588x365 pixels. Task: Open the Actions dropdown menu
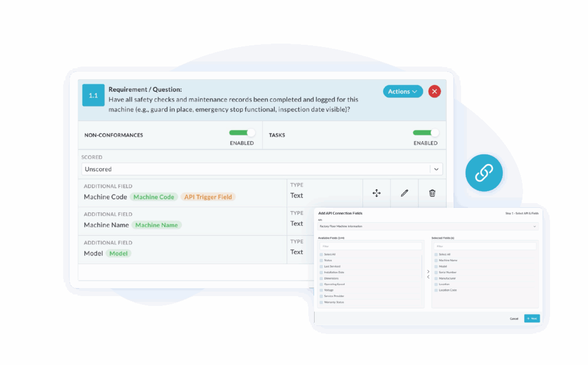click(403, 91)
